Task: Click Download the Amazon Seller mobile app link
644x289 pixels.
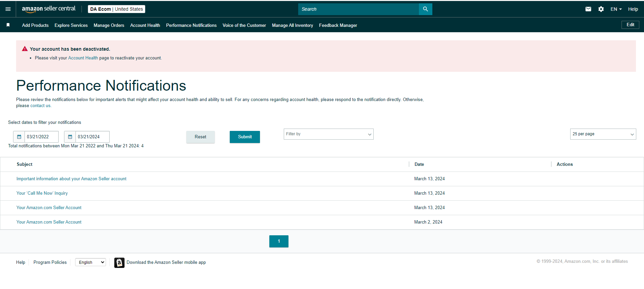Action: pos(166,262)
